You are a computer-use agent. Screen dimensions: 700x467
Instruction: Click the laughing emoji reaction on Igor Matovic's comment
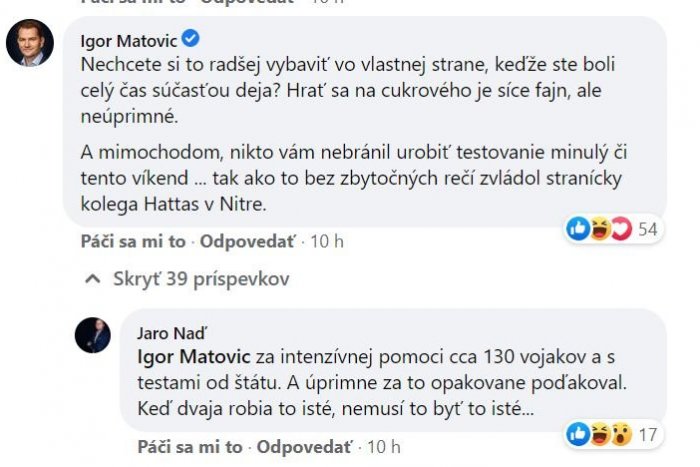point(600,229)
